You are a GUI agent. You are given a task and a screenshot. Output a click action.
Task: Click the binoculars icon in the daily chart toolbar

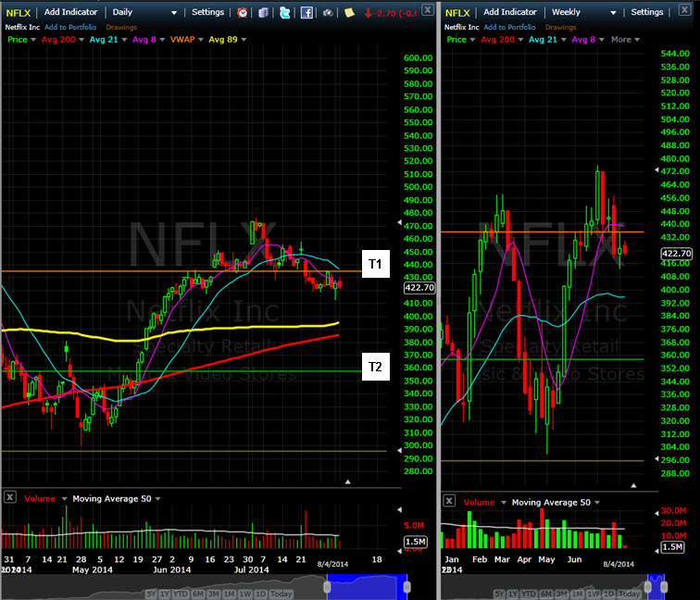(x=328, y=13)
